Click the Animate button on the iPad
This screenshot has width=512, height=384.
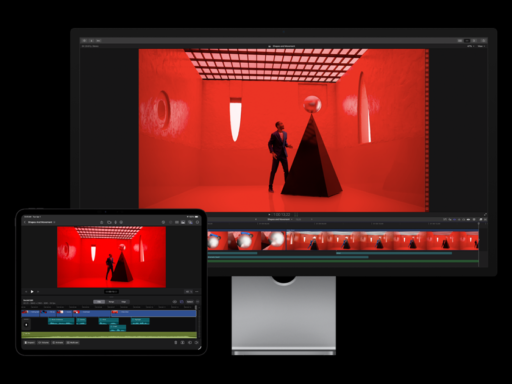[x=58, y=343]
